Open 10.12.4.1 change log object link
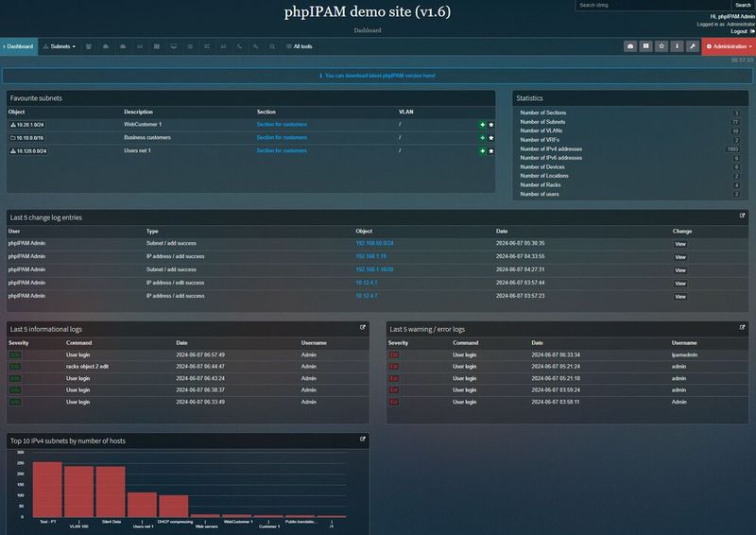This screenshot has height=535, width=756. coord(367,283)
